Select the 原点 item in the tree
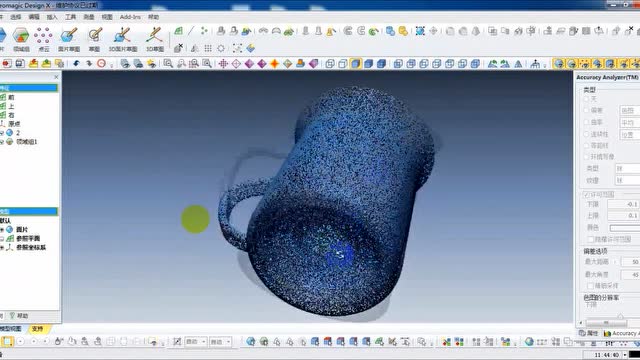640x360 pixels. (14, 124)
